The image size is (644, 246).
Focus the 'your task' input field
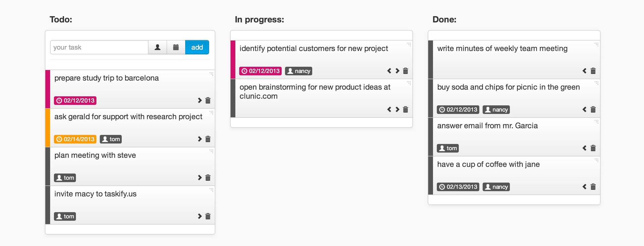(99, 47)
